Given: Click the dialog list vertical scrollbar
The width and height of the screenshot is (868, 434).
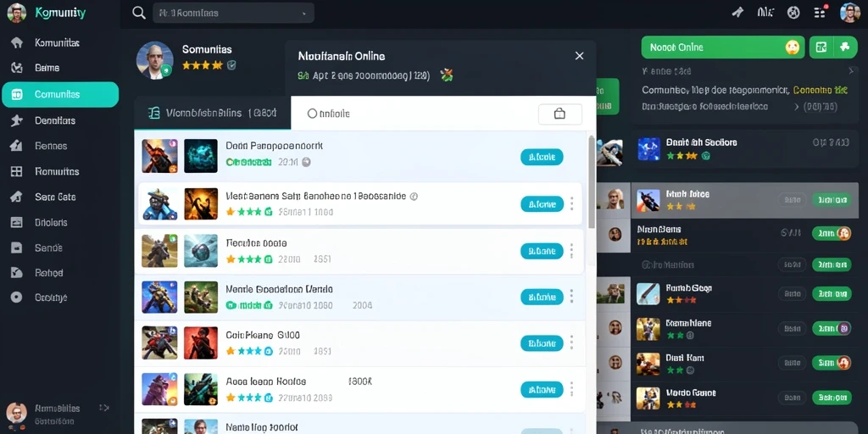Looking at the screenshot, I should (x=591, y=183).
